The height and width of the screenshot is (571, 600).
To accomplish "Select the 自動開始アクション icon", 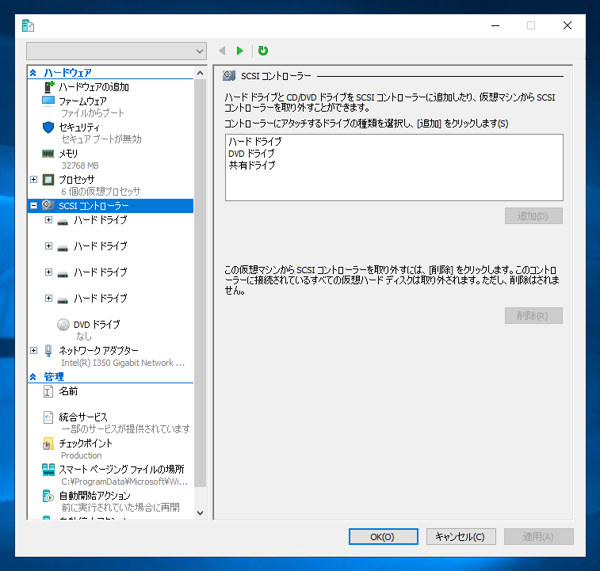I will tap(48, 496).
